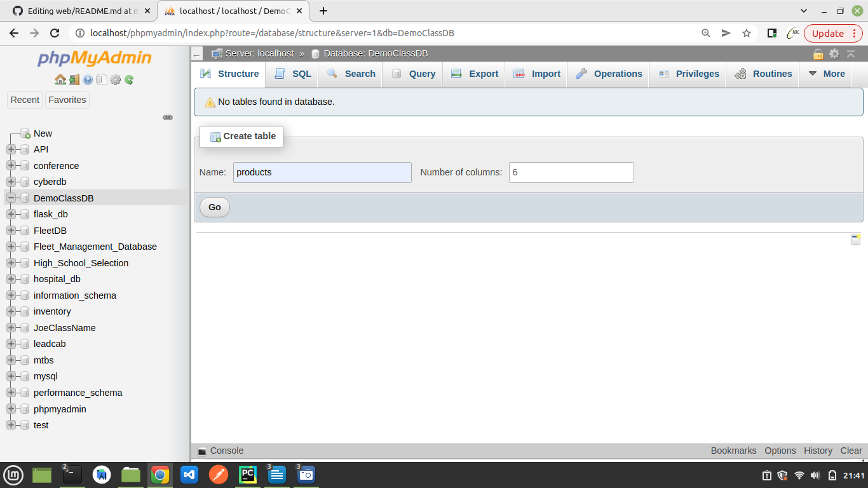This screenshot has width=868, height=488.
Task: Click the log out door icon
Action: click(74, 79)
